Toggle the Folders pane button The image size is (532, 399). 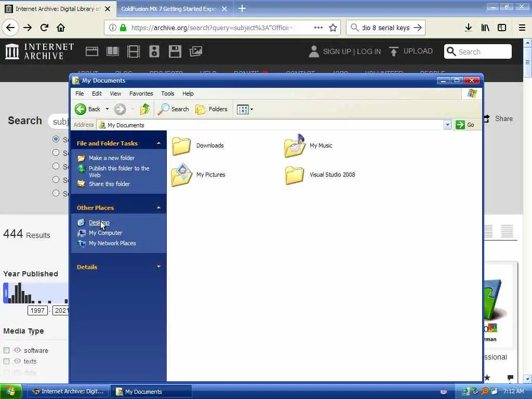[x=211, y=109]
